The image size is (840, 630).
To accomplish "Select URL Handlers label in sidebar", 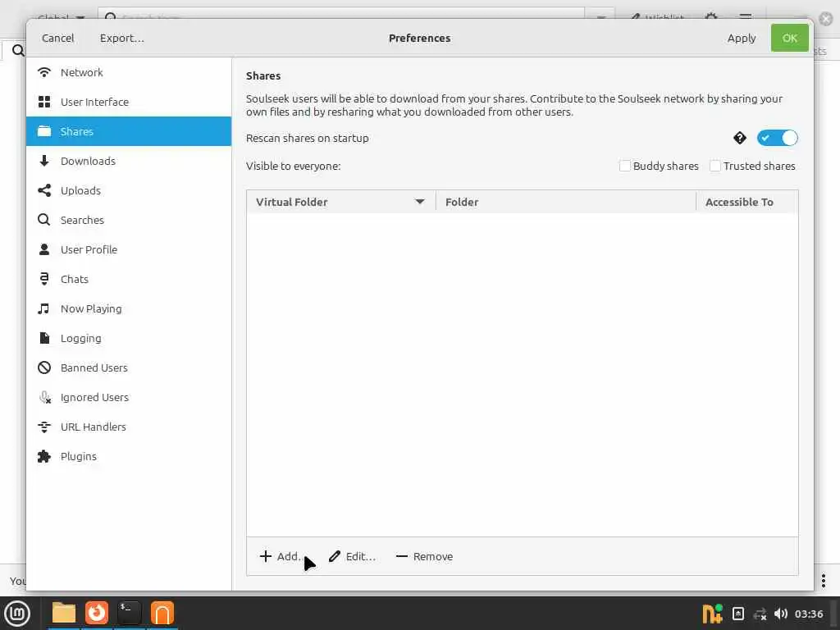I will (94, 427).
